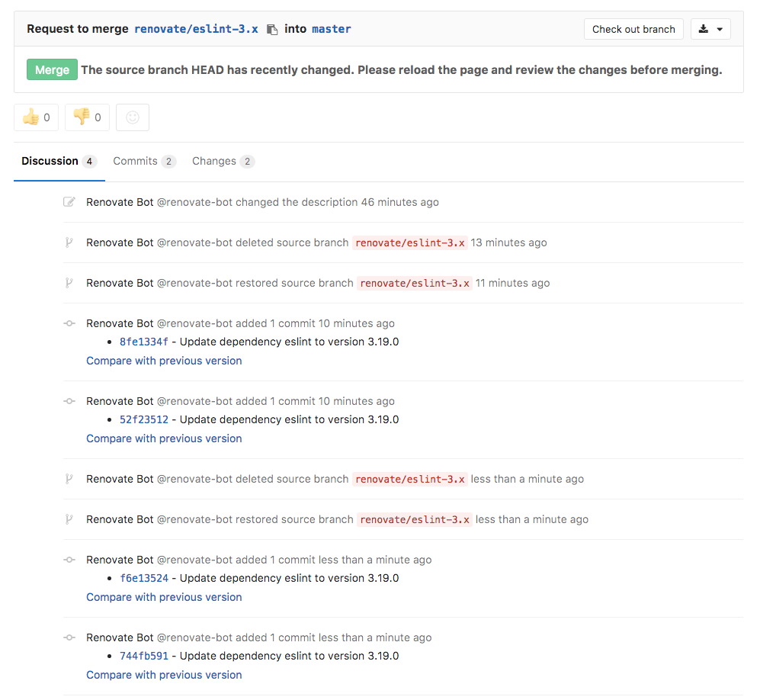Open the download dropdown menu

tap(710, 29)
